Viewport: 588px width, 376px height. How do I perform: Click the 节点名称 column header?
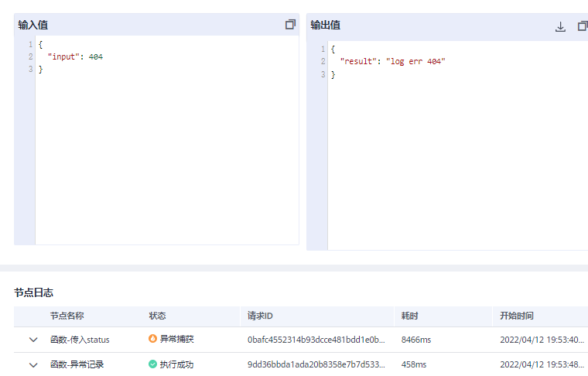coord(67,316)
